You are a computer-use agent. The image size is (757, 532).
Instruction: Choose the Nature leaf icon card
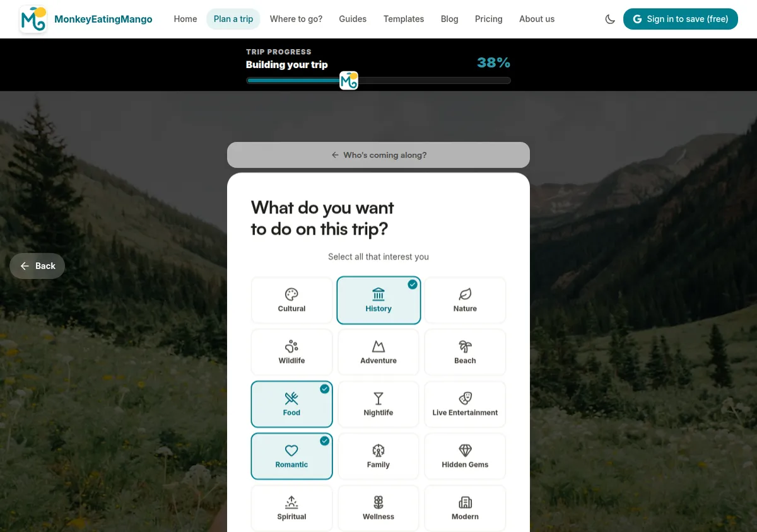pos(465,300)
